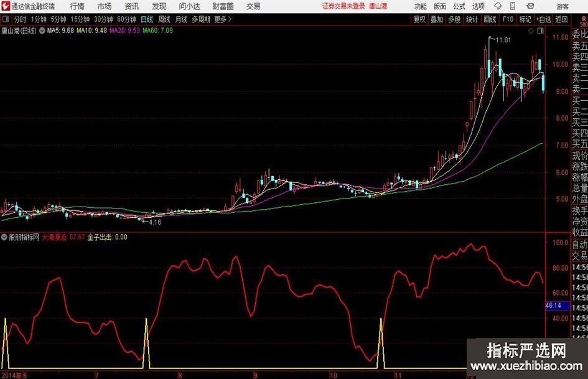Open the 功能 menu
This screenshot has width=588, height=379.
(421, 6)
